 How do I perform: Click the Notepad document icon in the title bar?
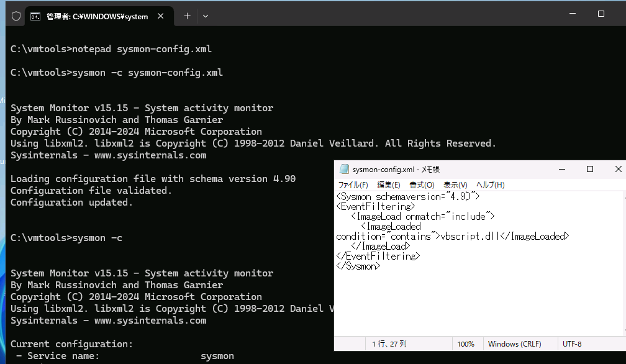click(x=343, y=168)
